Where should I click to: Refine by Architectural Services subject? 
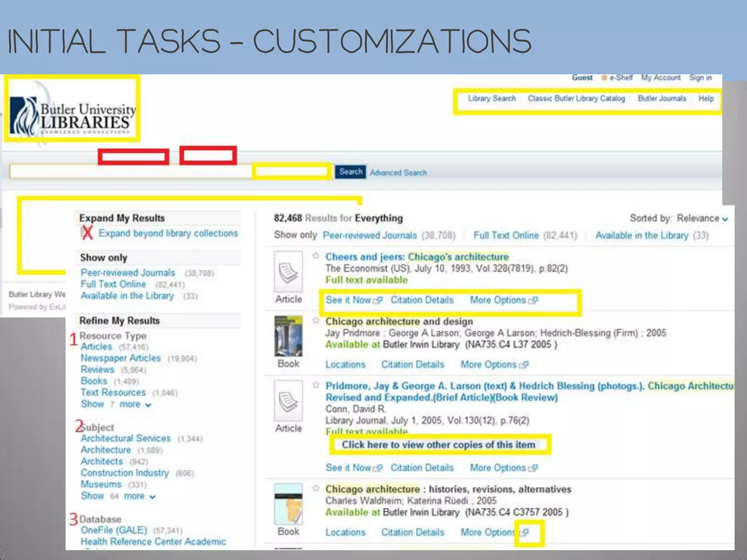(x=125, y=439)
